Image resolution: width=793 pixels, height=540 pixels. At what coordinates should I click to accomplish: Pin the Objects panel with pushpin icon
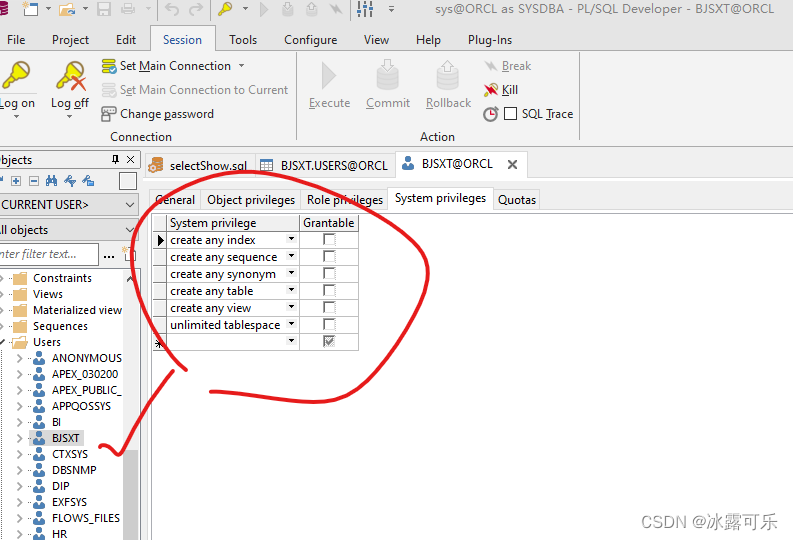(x=115, y=160)
